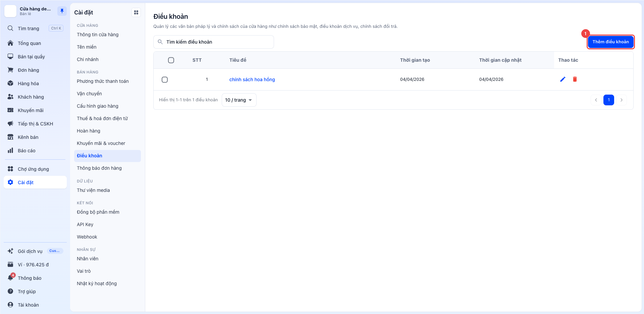644x314 pixels.
Task: Select Cài đặt in main sidebar
Action: [35, 182]
